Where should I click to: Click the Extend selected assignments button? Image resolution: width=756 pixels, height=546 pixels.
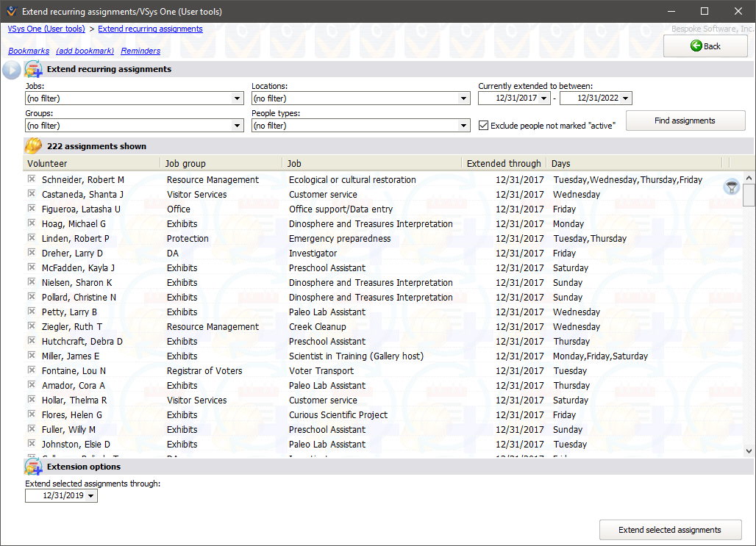tap(670, 530)
